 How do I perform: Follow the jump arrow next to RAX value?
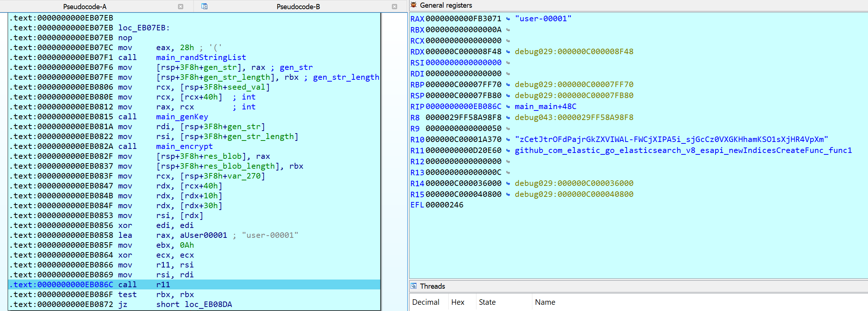508,19
